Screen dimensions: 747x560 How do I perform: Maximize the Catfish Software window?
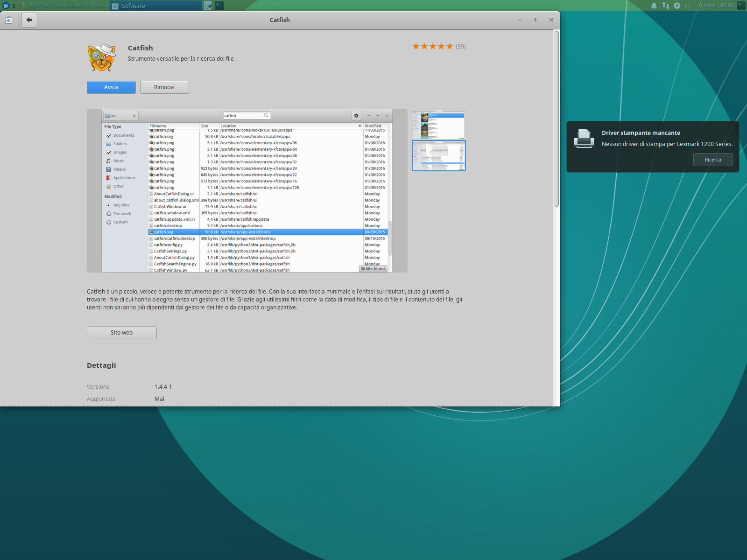click(x=536, y=20)
